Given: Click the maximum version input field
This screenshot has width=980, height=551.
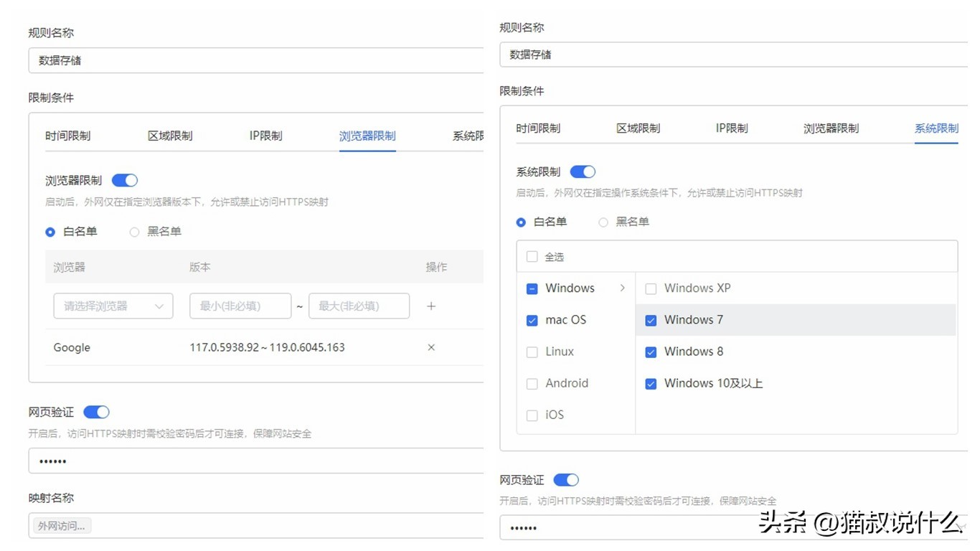Looking at the screenshot, I should pos(359,306).
